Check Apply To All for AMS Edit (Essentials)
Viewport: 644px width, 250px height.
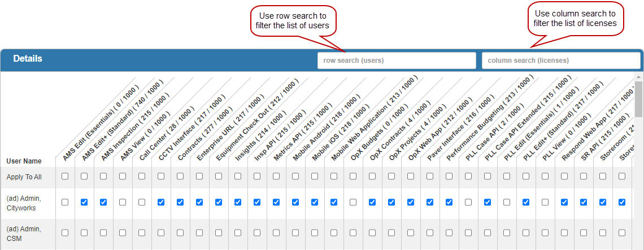pyautogui.click(x=65, y=176)
